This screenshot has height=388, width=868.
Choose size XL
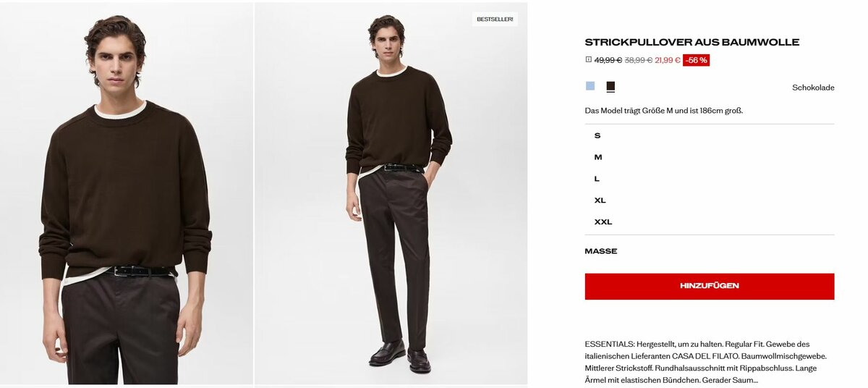coord(709,201)
